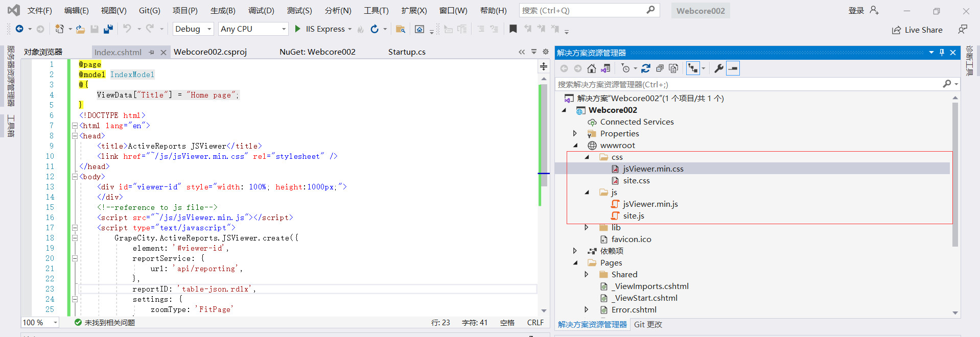Image resolution: width=980 pixels, height=337 pixels.
Task: Expand the Error.cshtml node
Action: pyautogui.click(x=587, y=310)
